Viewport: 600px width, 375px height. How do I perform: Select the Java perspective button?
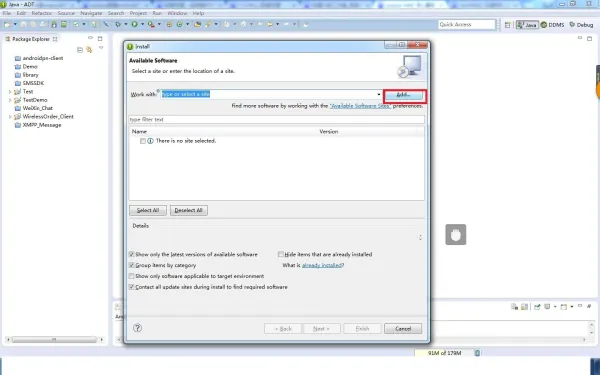click(x=527, y=25)
